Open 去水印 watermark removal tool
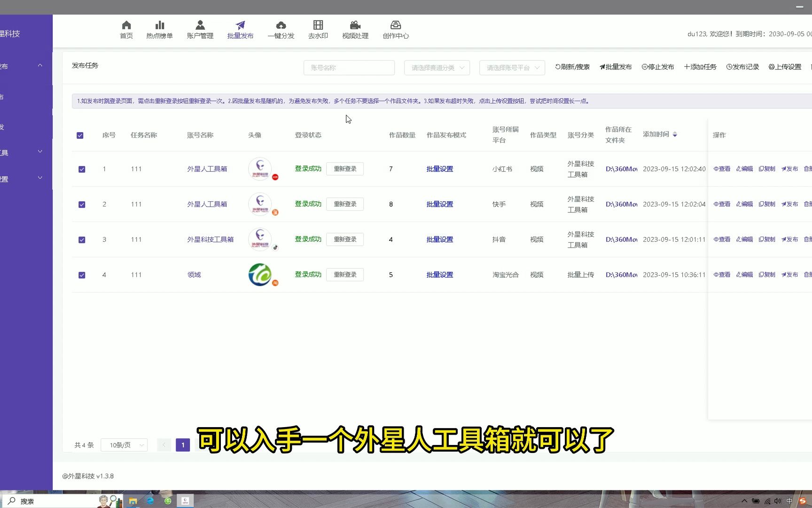The height and width of the screenshot is (508, 812). click(x=318, y=30)
